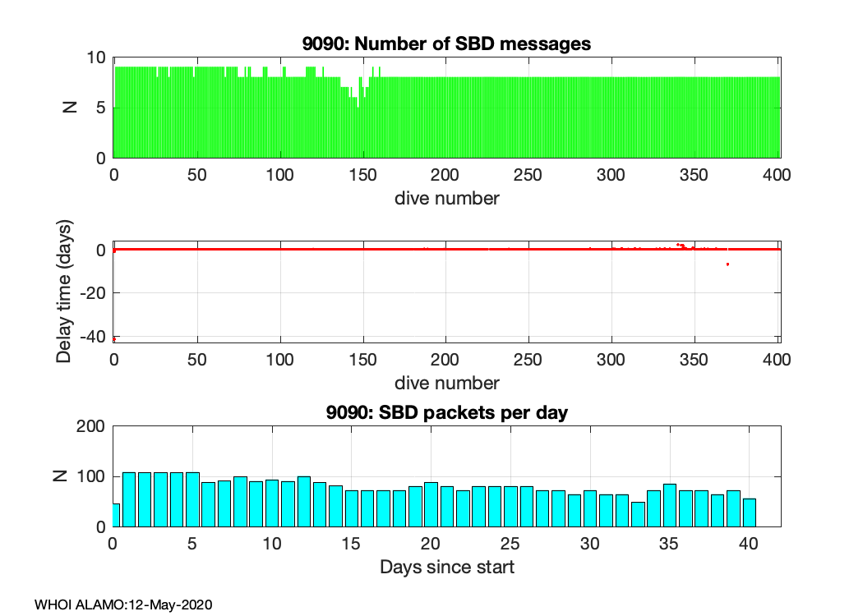Viewport: 863px width, 616px height.
Task: Select the shortest cyan bar at day 33
Action: 638,514
